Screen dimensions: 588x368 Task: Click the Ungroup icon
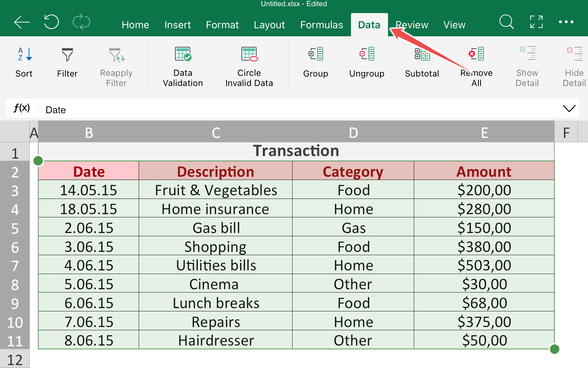click(x=367, y=54)
